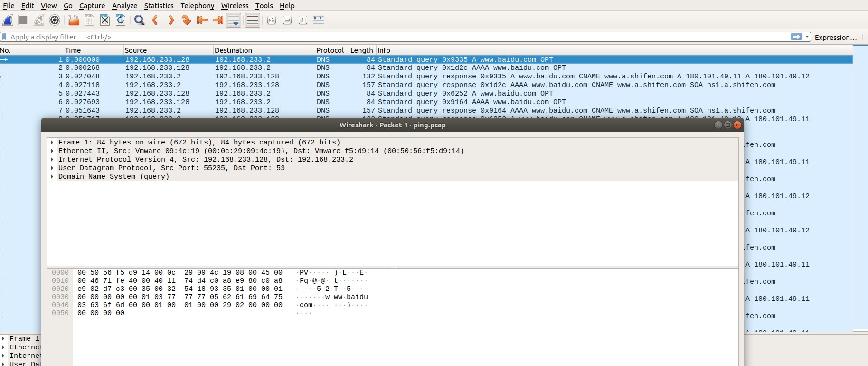Viewport: 868px width, 366px height.
Task: Go back to the previous packet
Action: click(155, 20)
